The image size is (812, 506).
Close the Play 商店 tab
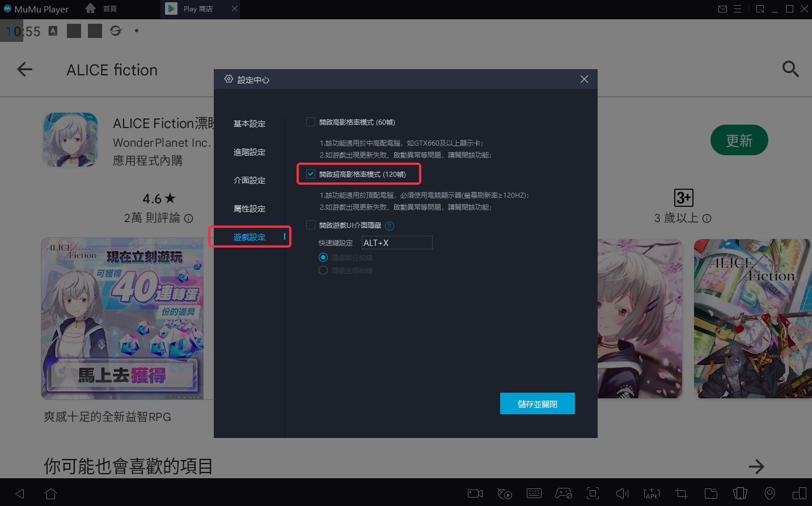click(235, 8)
